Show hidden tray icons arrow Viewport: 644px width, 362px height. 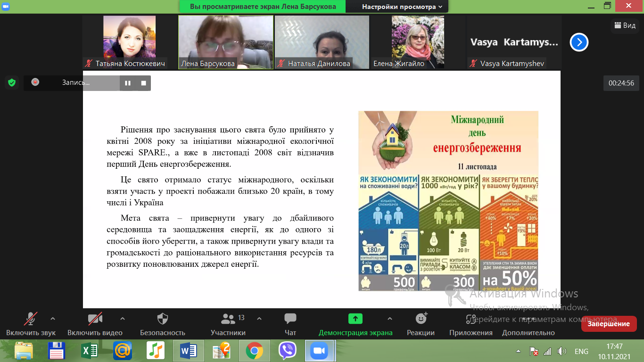click(x=519, y=352)
